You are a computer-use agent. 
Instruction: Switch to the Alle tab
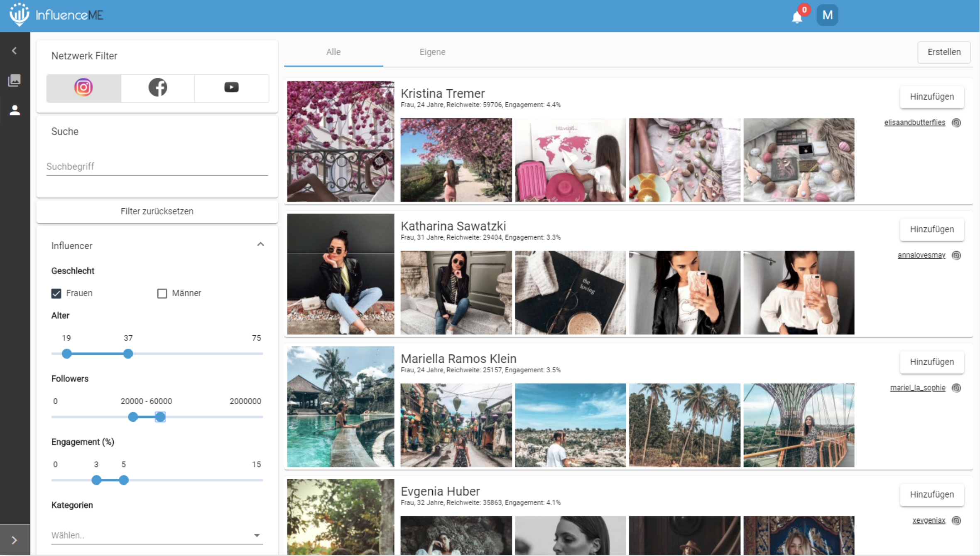[x=333, y=52]
